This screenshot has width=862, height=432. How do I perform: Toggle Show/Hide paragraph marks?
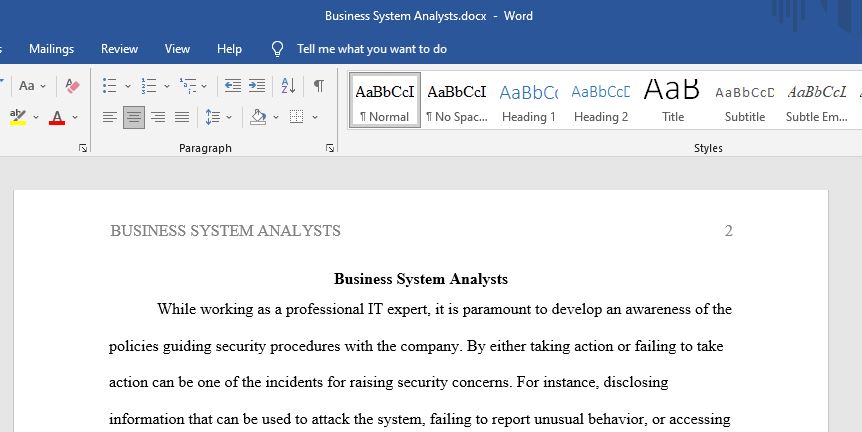point(319,86)
